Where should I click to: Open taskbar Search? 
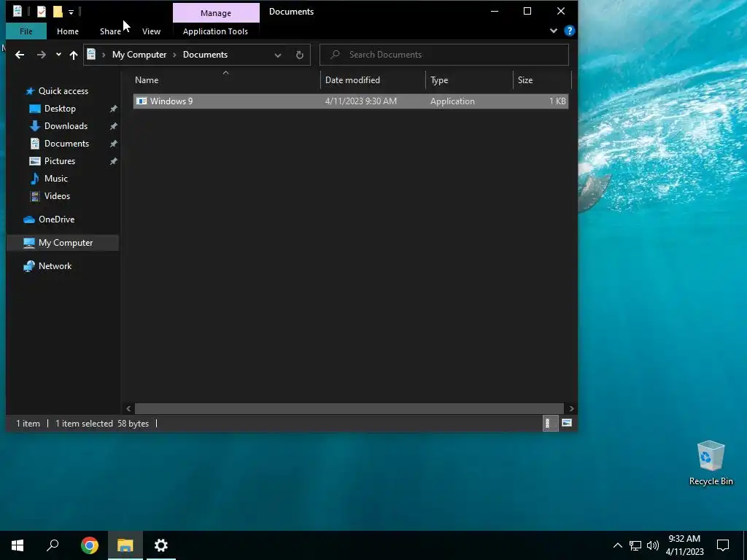pos(53,545)
